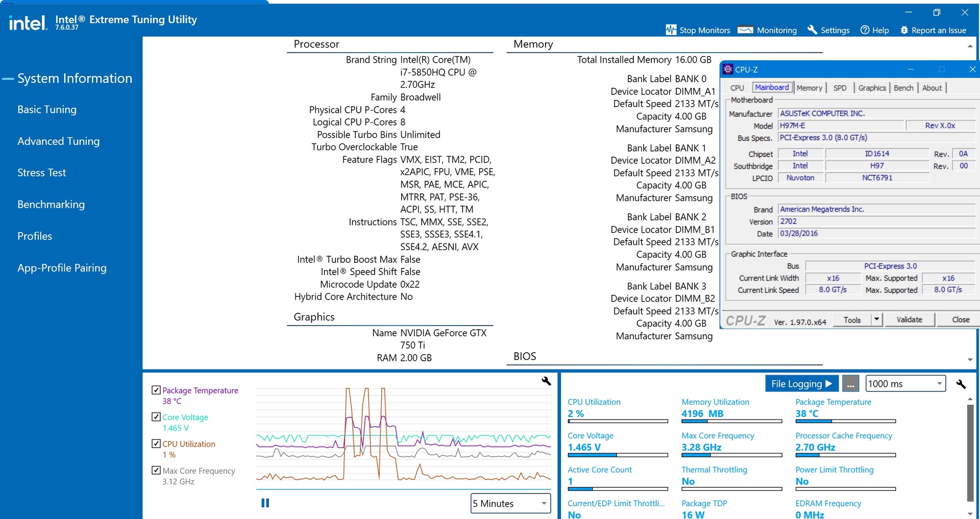Click the Close button in CPU-Z
This screenshot has height=519, width=980.
coord(961,320)
